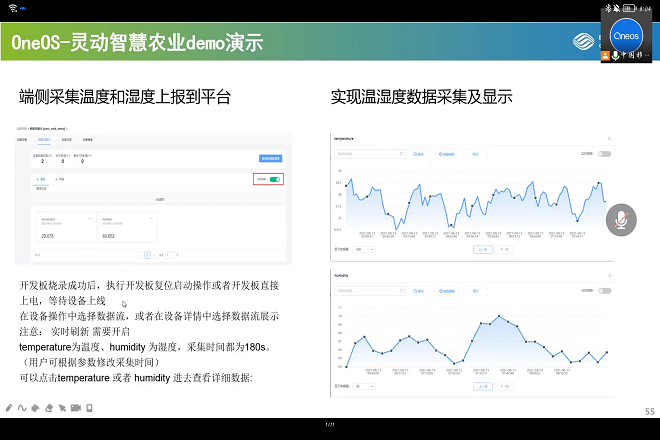This screenshot has width=660, height=440.
Task: Close the humidity chart panel
Action: pos(610,272)
